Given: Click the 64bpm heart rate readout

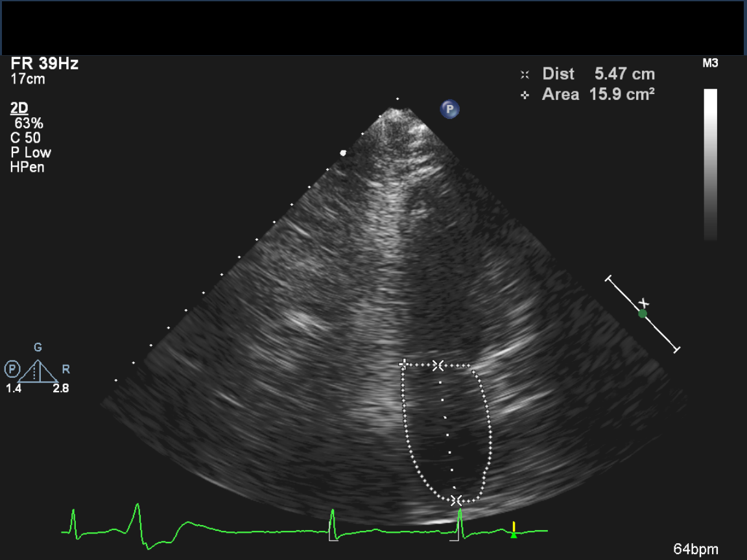Looking at the screenshot, I should click(696, 550).
